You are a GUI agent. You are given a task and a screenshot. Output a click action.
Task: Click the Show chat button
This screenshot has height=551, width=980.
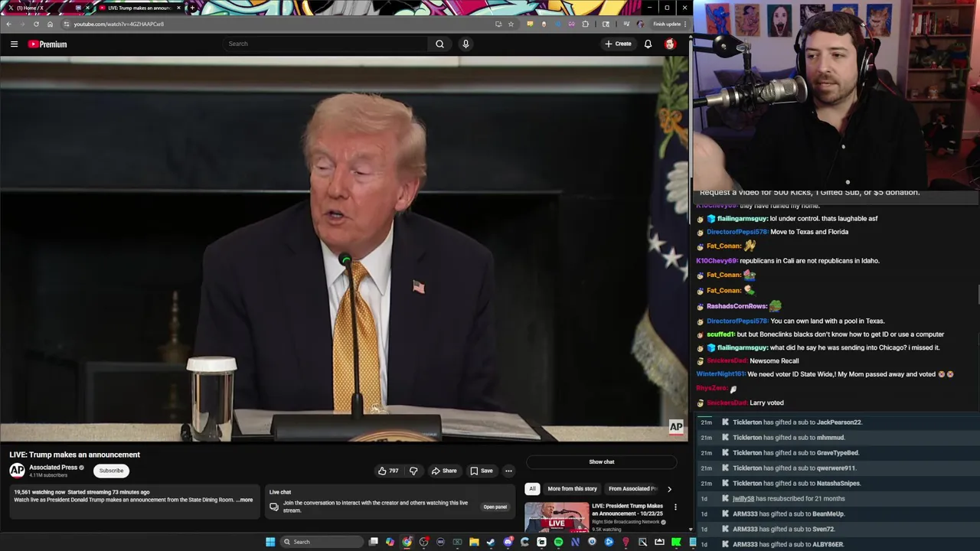tap(602, 461)
